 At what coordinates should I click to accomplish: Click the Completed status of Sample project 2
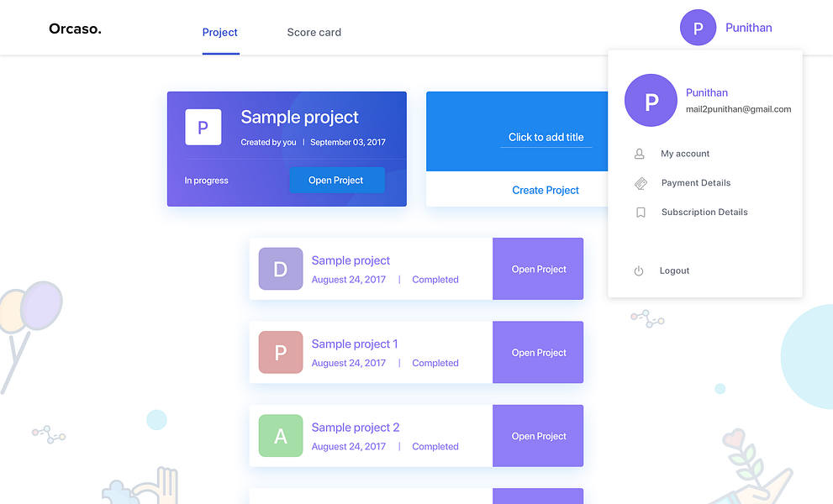[x=435, y=447]
